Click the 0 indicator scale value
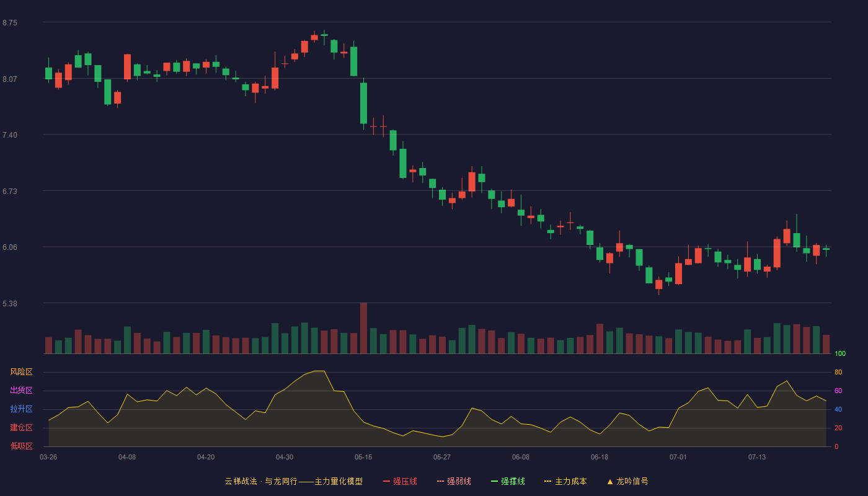The image size is (868, 496). click(836, 446)
